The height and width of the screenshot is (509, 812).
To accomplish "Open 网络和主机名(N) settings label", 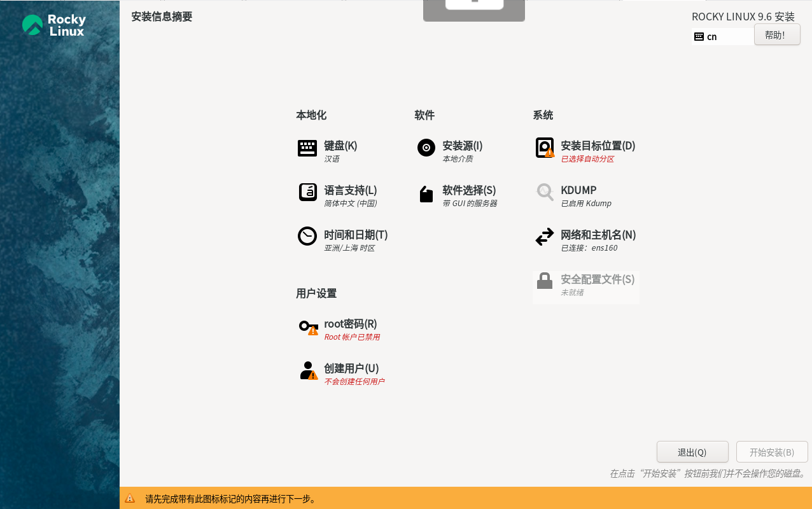I will 598,235.
